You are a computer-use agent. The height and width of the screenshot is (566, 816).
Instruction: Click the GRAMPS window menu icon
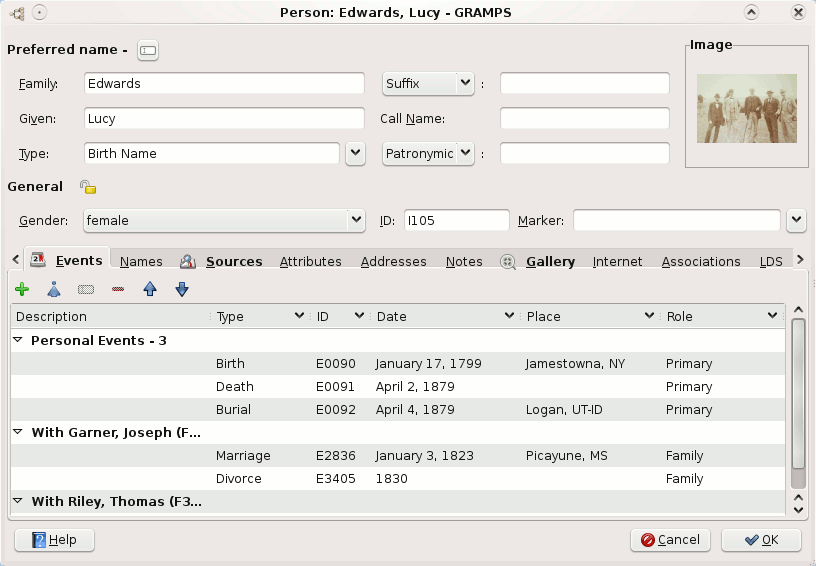[17, 14]
